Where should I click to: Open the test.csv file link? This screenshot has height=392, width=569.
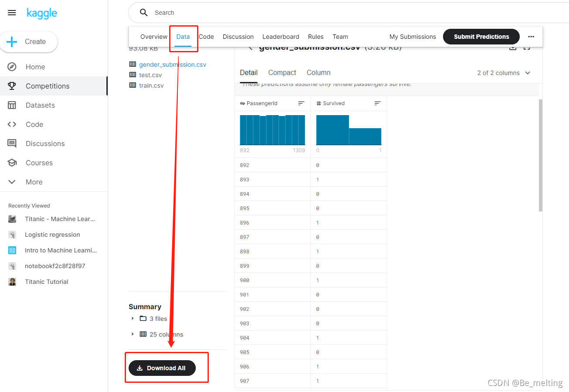150,75
